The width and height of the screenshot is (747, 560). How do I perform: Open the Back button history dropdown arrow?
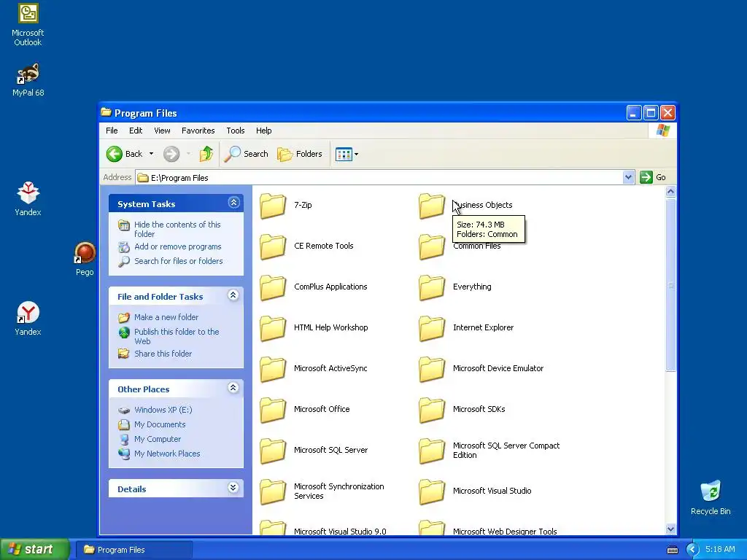coord(152,154)
